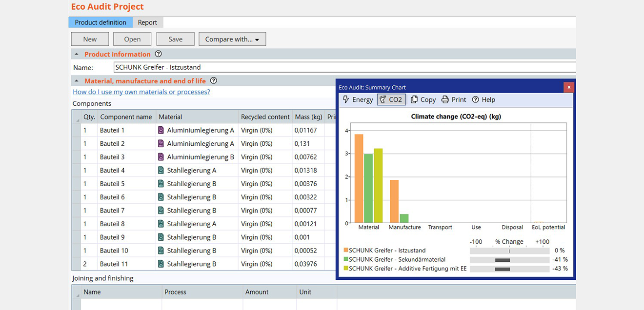This screenshot has width=644, height=310.
Task: Click the green Sekundärmaterial legend swatch
Action: pos(345,259)
